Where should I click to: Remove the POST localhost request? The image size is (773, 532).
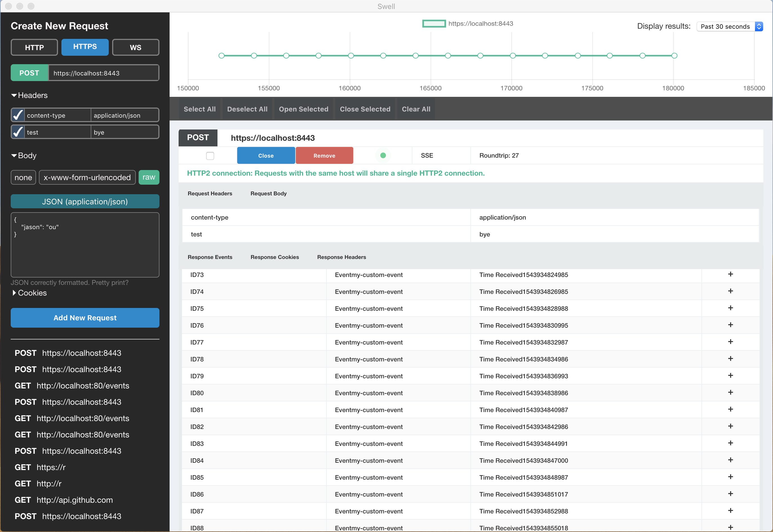click(x=324, y=156)
